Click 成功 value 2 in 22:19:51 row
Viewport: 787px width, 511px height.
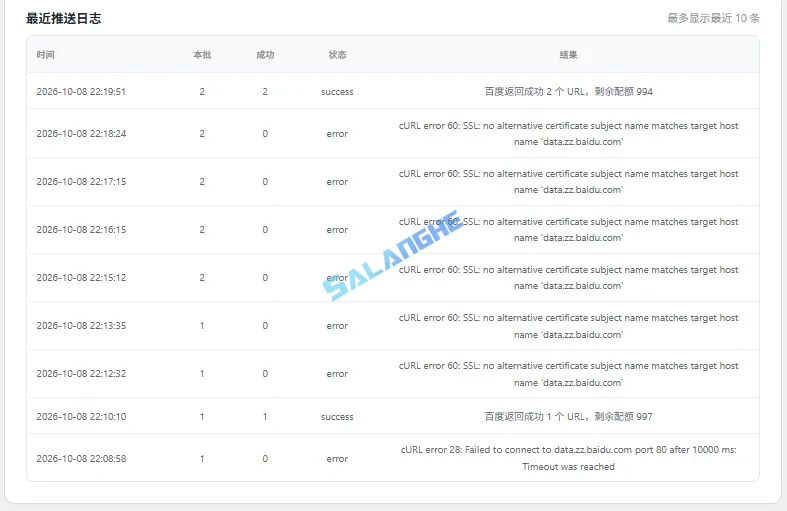(x=265, y=91)
